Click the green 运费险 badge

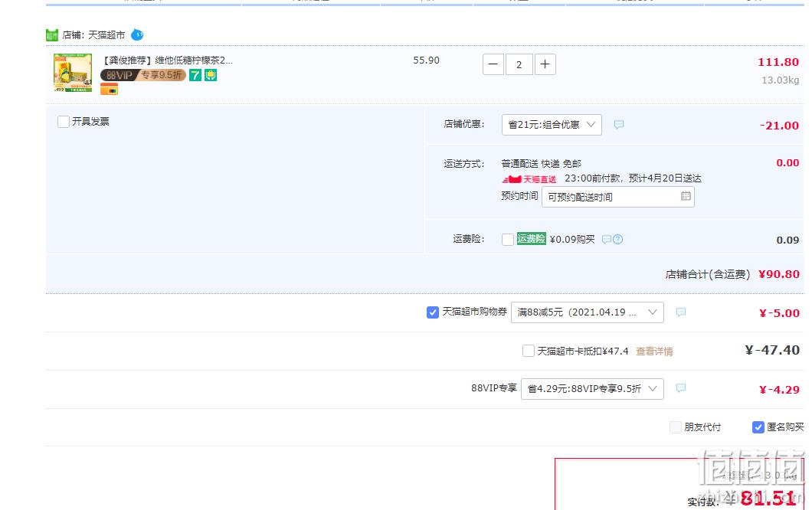pyautogui.click(x=532, y=239)
